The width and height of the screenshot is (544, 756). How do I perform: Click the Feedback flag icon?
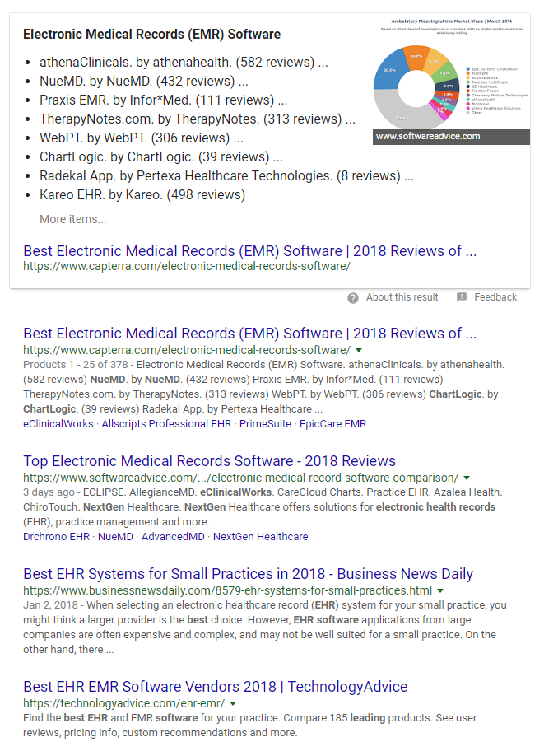coord(462,297)
